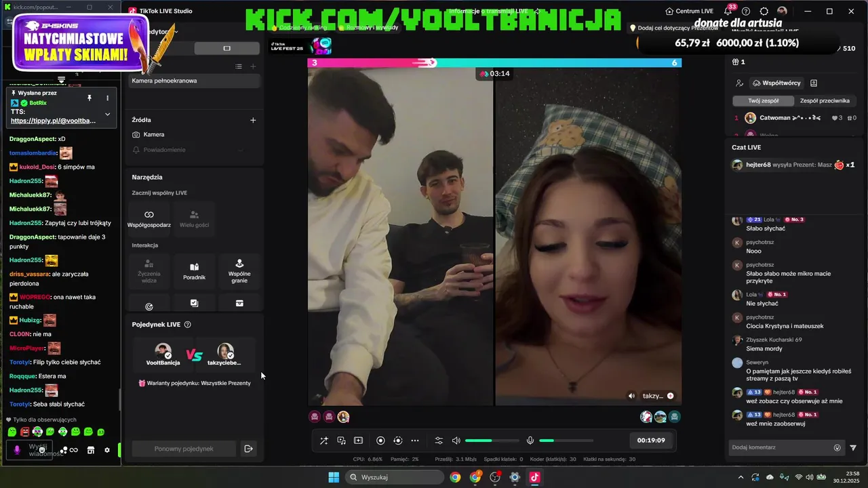Adjust the speaker volume slider
868x488 pixels.
(x=492, y=441)
